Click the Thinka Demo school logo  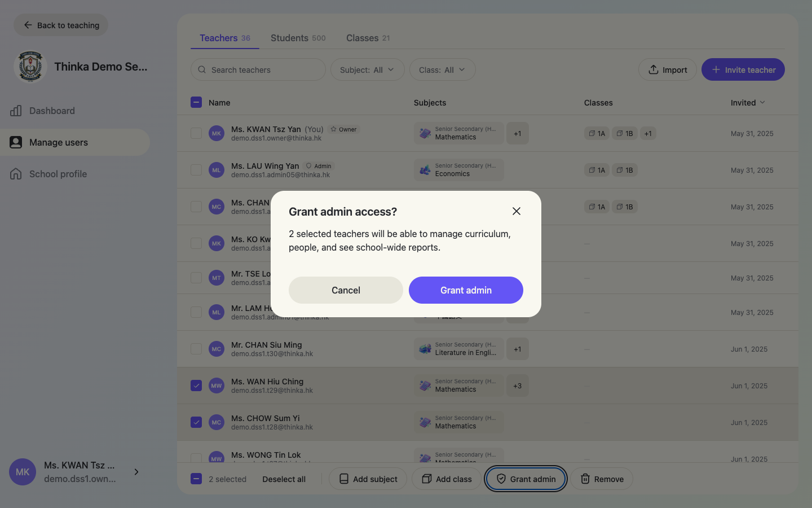(30, 67)
